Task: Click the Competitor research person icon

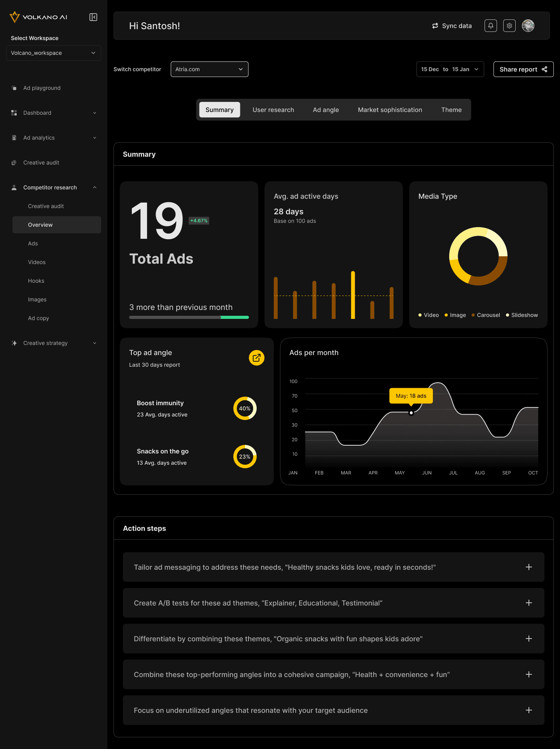Action: 14,187
